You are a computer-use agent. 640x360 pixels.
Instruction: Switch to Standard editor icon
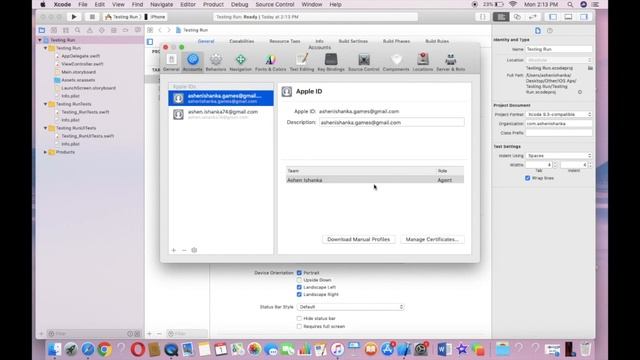(501, 17)
